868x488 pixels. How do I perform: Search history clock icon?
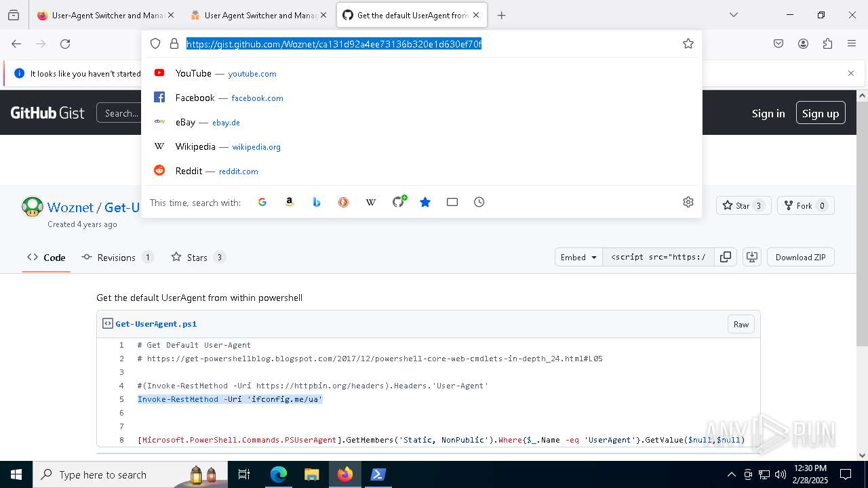[x=479, y=202]
